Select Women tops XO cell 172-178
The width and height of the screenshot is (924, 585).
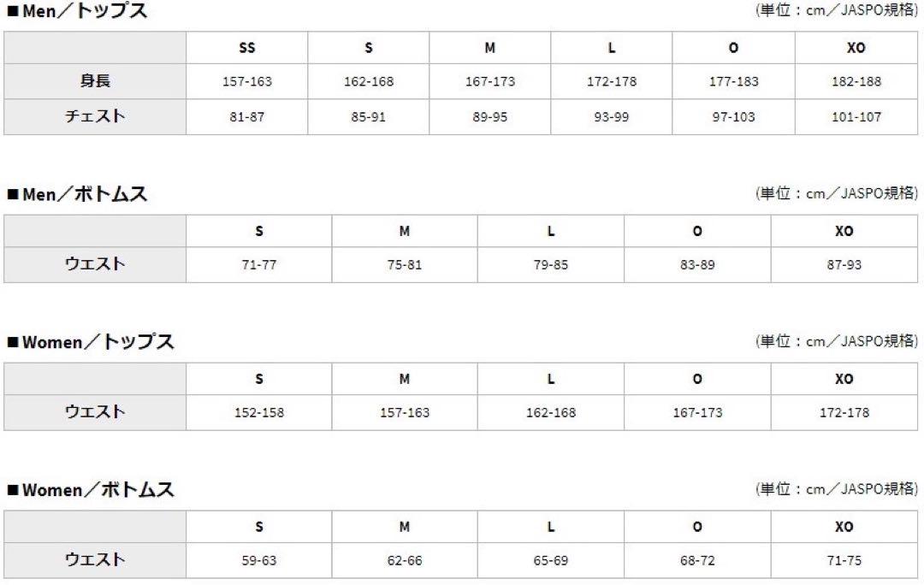click(x=844, y=412)
